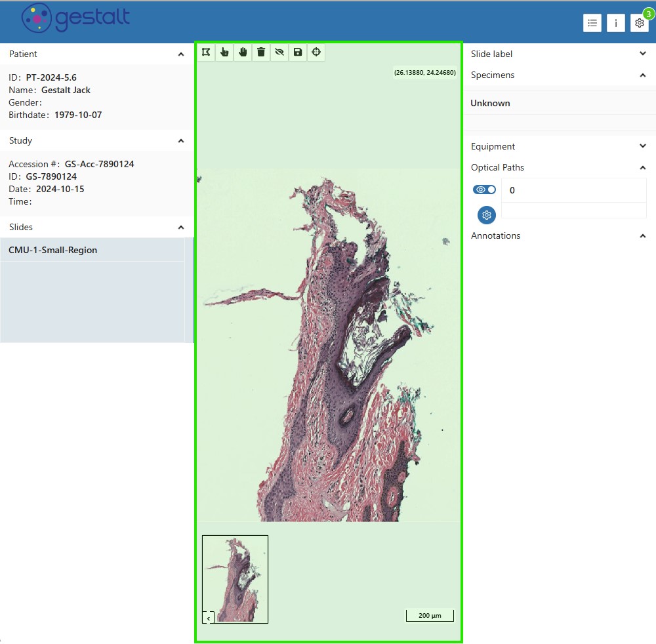Click the save disk icon
Image resolution: width=656 pixels, height=644 pixels.
[x=298, y=52]
